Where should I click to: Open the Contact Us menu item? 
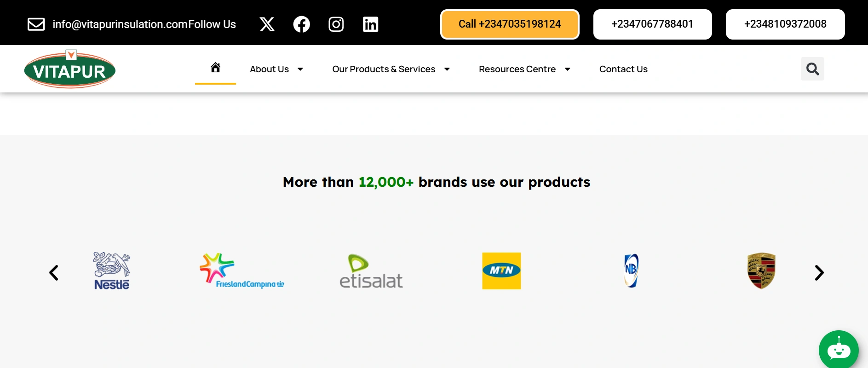pyautogui.click(x=623, y=69)
